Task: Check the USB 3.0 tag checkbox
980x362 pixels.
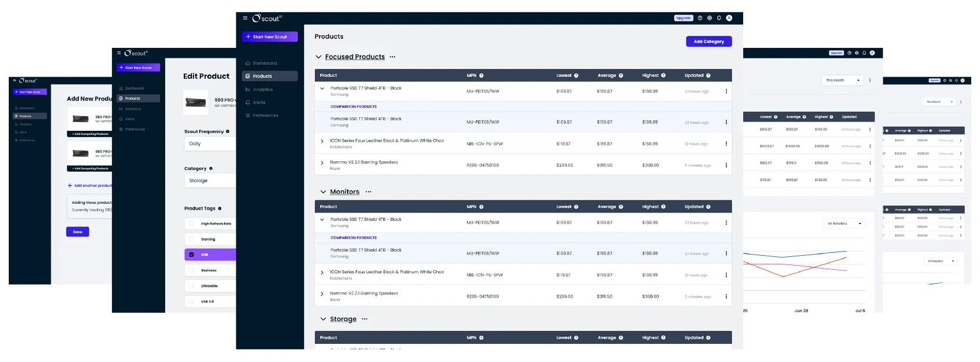Action: pyautogui.click(x=191, y=301)
